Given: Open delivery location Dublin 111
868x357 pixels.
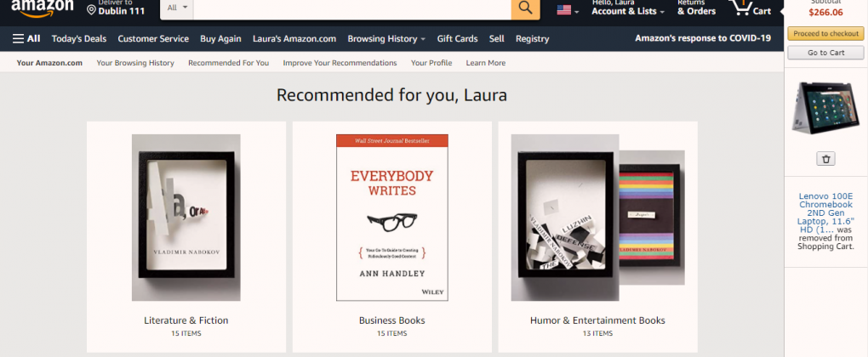Looking at the screenshot, I should click(x=116, y=8).
